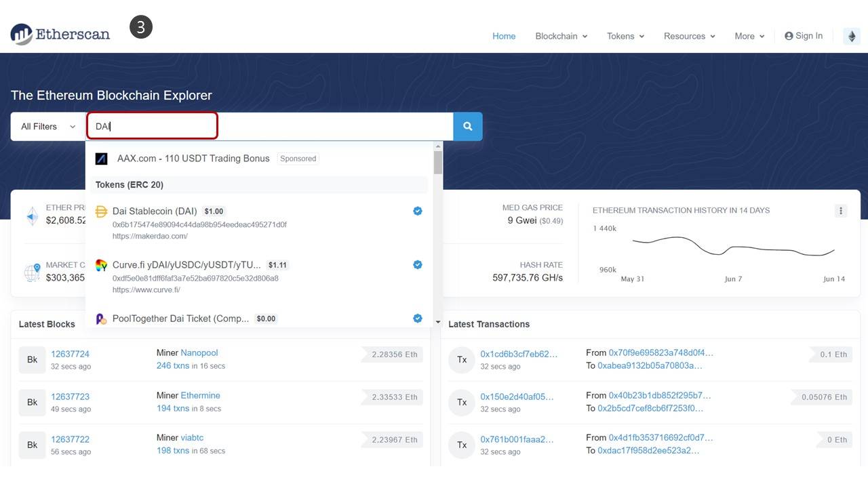Open the More menu

pos(749,36)
